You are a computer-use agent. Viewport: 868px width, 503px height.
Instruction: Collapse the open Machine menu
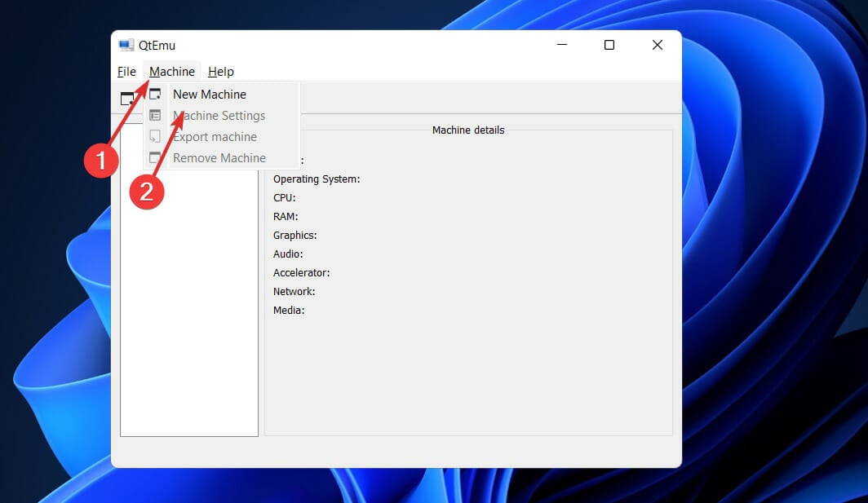point(172,72)
